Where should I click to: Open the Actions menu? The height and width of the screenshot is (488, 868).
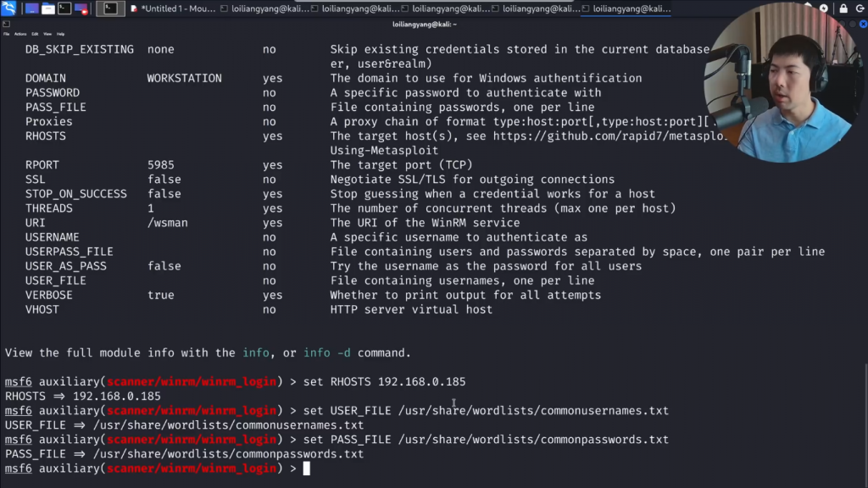click(20, 34)
